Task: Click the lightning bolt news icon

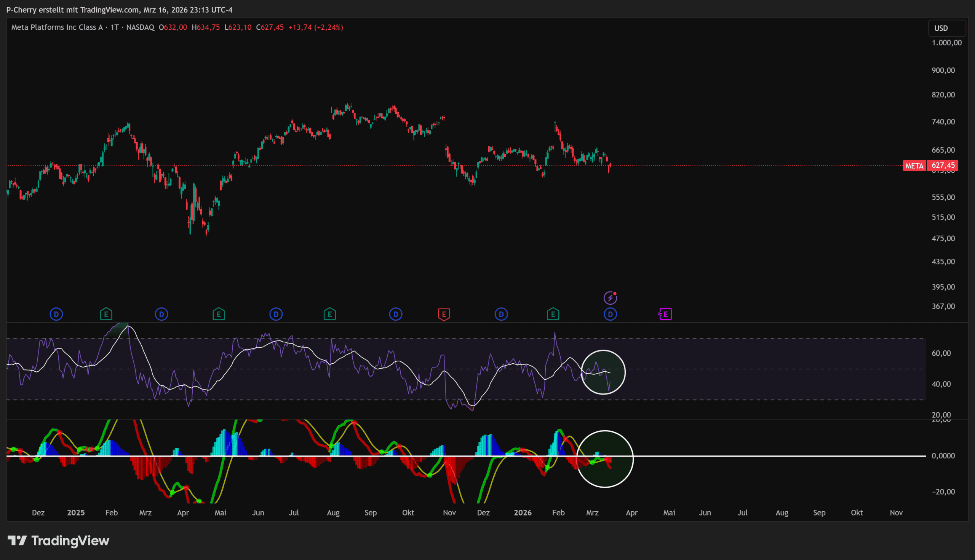Action: [610, 298]
